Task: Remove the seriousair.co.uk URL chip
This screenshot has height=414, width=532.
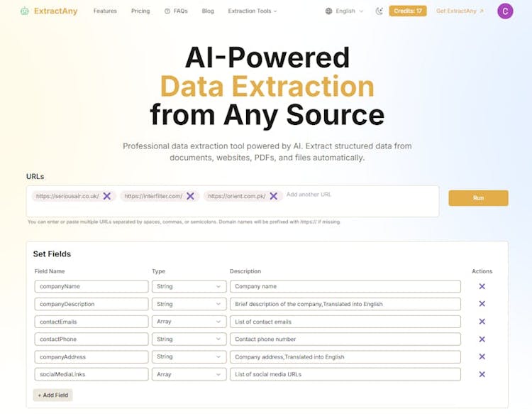Action: tap(107, 196)
